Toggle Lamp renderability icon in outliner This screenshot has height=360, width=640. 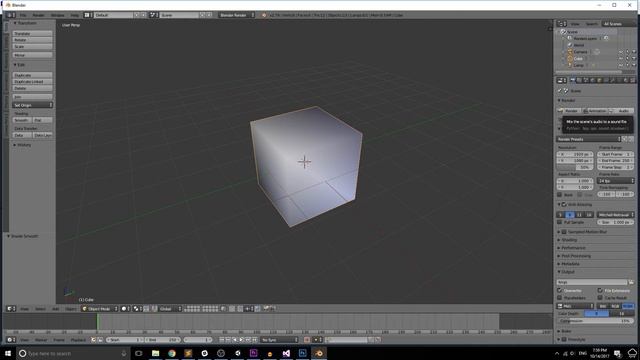pos(634,65)
